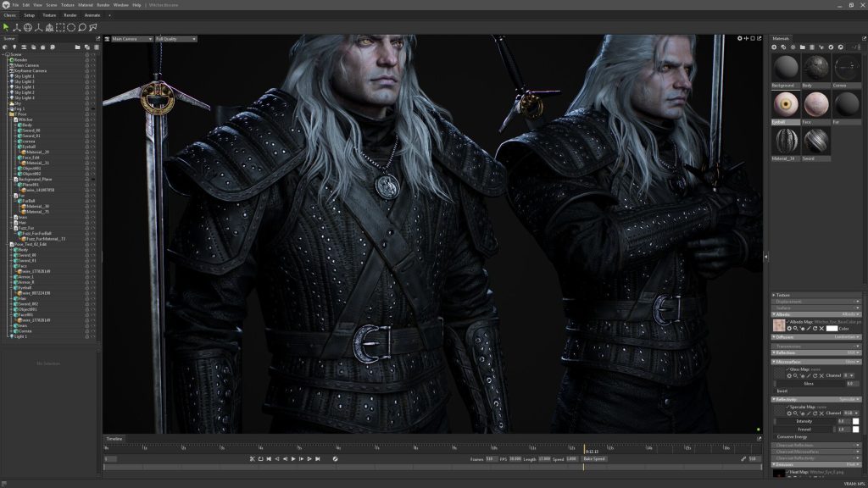Screen dimensions: 868x488
Task: Hide the Main Camera object
Action: (93, 65)
